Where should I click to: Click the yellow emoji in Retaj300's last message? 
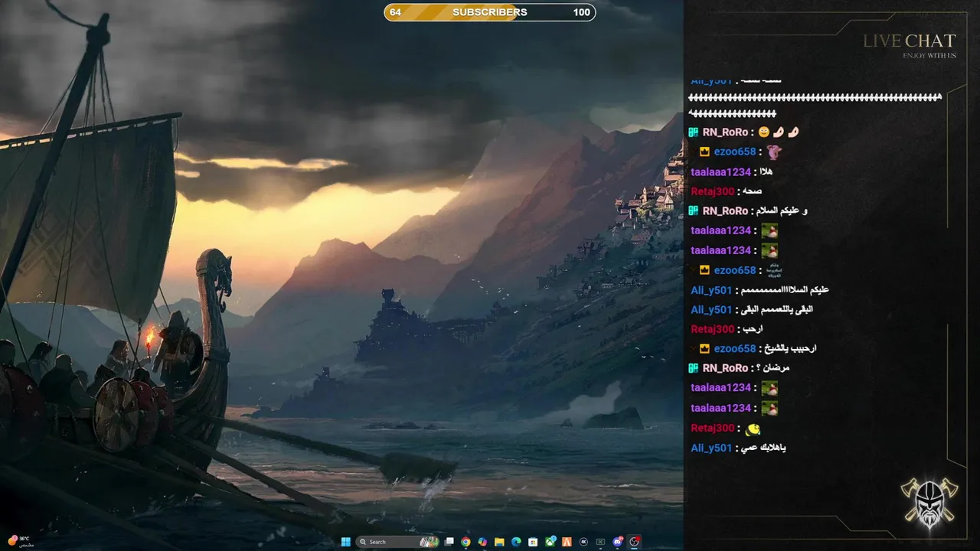[753, 429]
